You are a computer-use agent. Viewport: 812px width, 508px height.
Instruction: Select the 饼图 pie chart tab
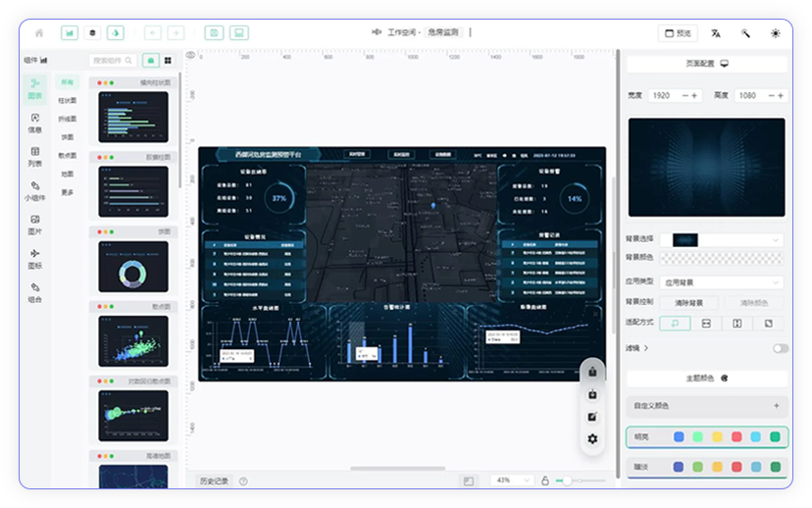[67, 137]
